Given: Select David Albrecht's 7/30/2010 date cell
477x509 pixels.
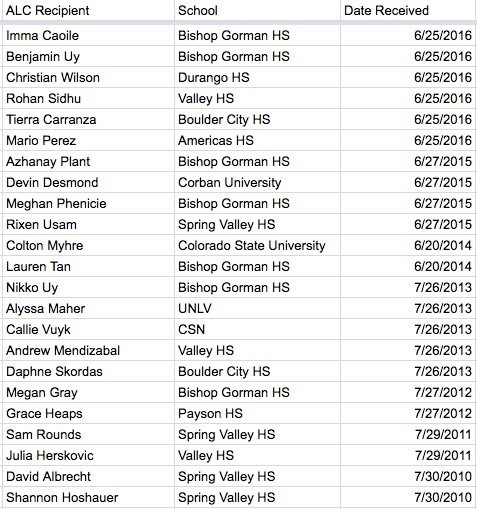Looking at the screenshot, I should 408,476.
